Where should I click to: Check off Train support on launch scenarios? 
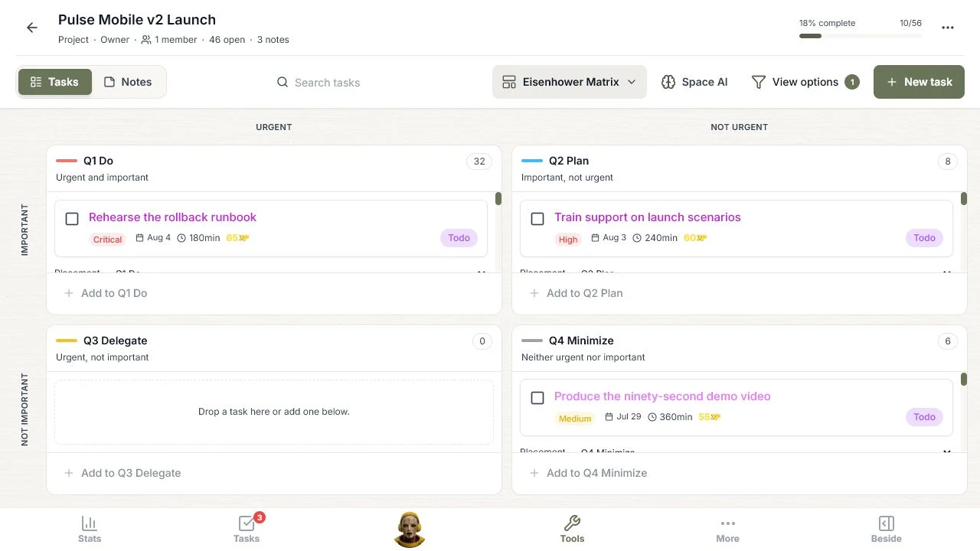pos(537,219)
